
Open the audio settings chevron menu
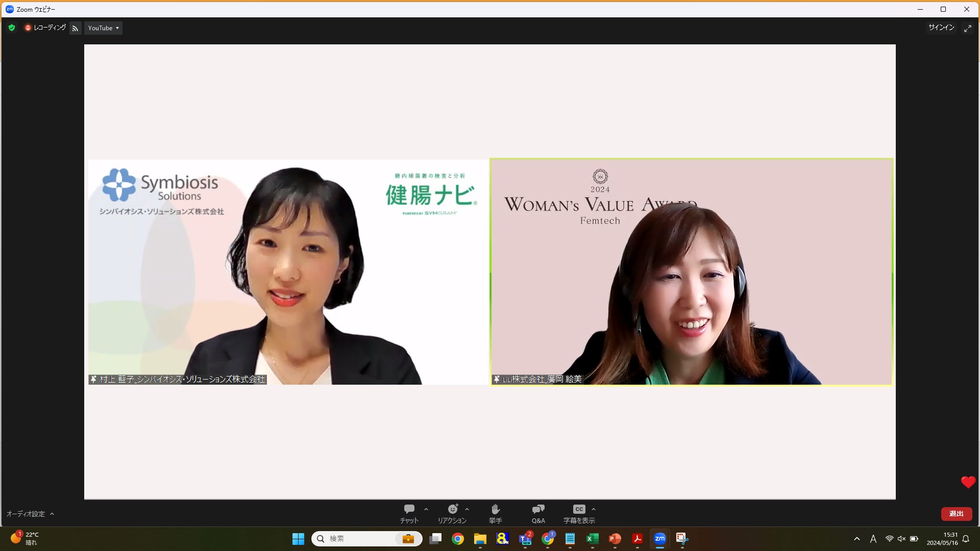[52, 514]
